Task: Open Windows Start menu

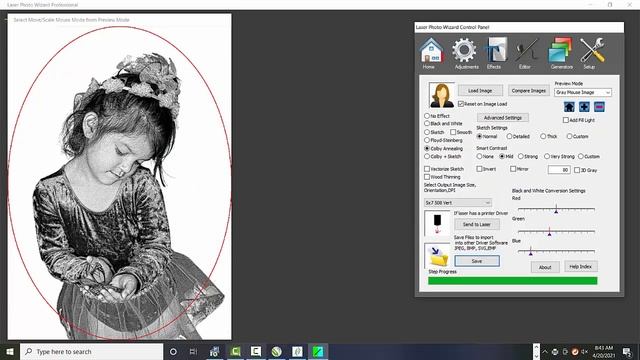Action: pos(10,352)
